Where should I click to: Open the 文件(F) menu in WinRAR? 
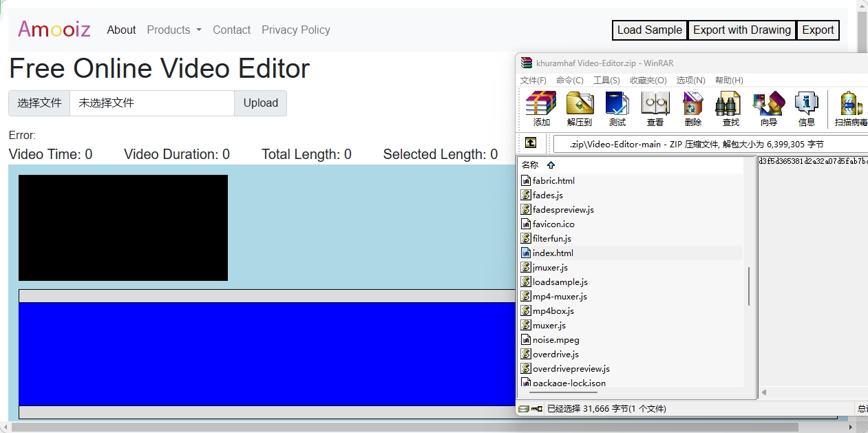point(533,81)
